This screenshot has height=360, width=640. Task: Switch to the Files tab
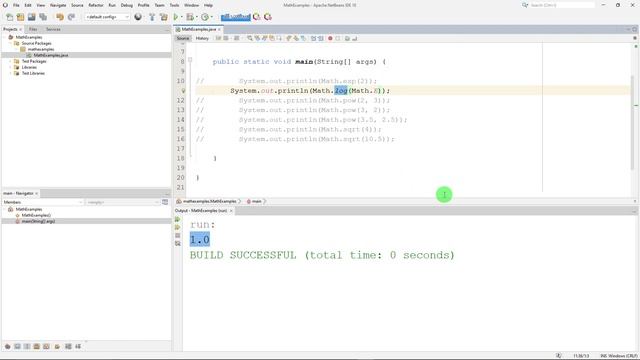tap(33, 29)
